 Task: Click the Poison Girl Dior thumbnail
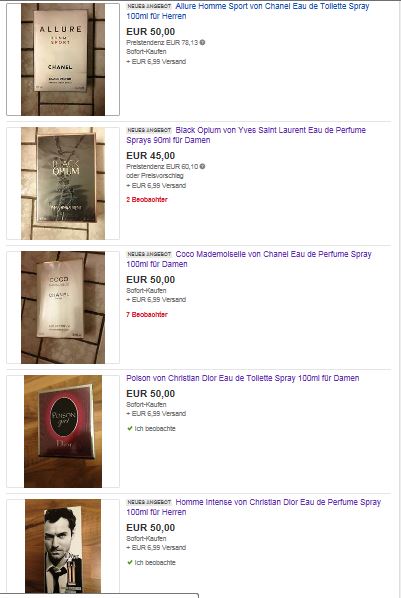click(63, 431)
